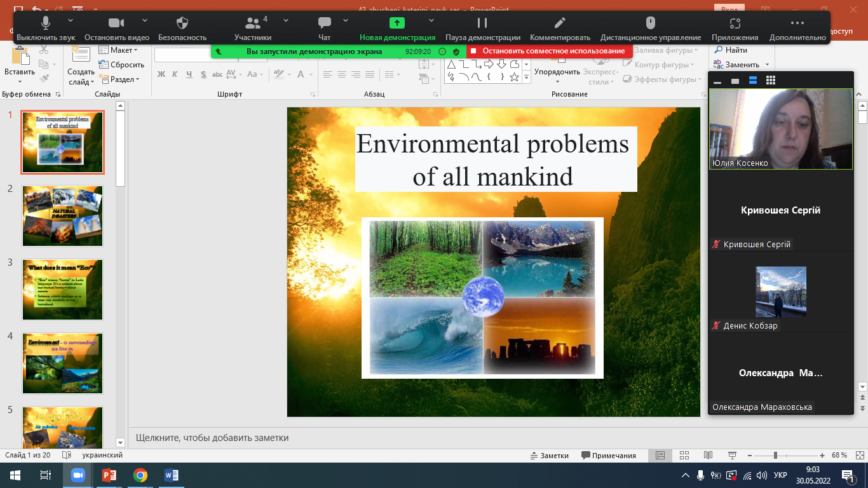This screenshot has height=488, width=868.
Task: Open Упорядочить arrange dropdown
Action: click(x=557, y=72)
